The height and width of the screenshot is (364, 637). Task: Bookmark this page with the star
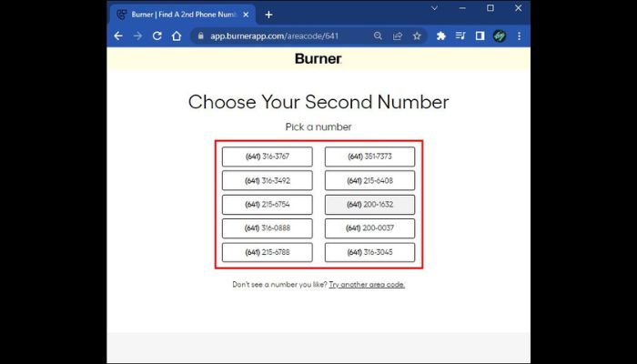coord(417,36)
